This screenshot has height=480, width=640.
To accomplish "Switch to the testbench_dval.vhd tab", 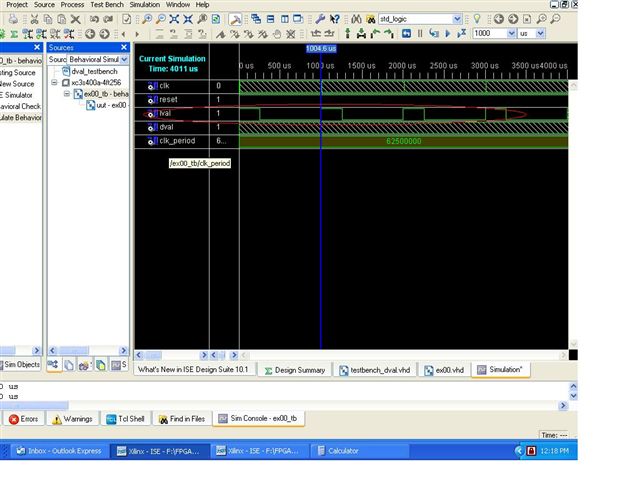I will click(x=376, y=370).
